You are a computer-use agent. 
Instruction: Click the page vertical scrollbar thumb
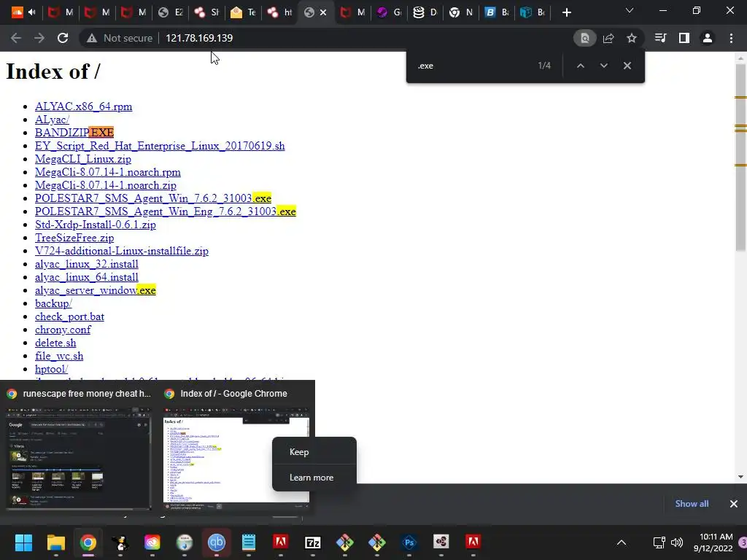tap(741, 157)
